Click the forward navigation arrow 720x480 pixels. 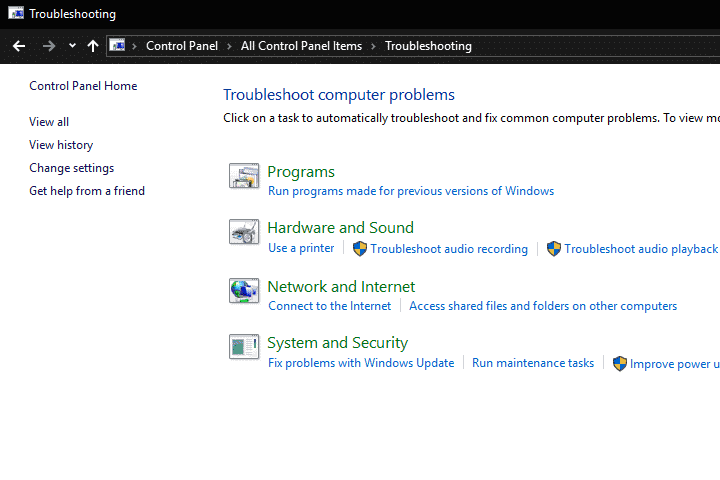point(49,46)
